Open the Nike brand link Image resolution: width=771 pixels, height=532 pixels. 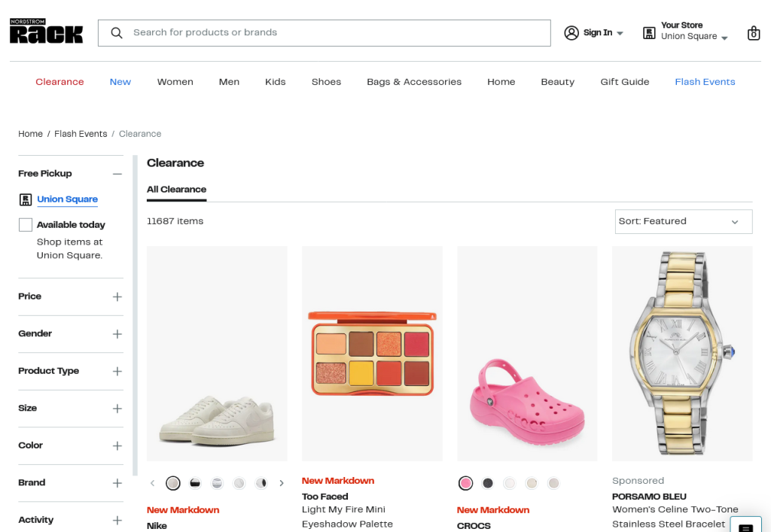tap(157, 526)
